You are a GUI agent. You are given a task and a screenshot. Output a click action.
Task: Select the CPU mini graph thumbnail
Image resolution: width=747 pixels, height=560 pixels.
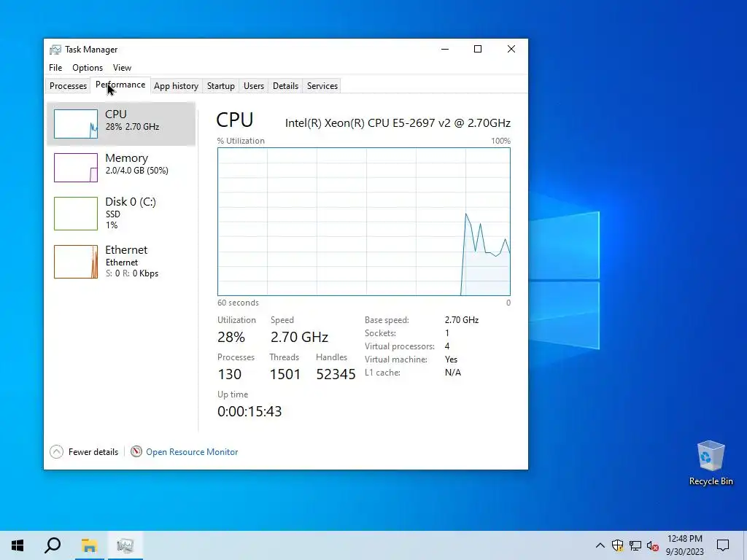[x=76, y=124]
